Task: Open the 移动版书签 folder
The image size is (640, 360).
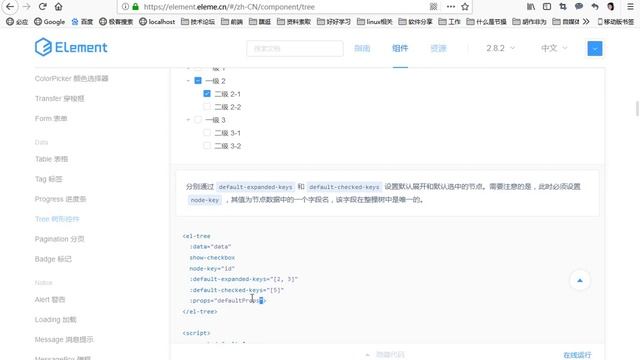Action: [x=616, y=22]
